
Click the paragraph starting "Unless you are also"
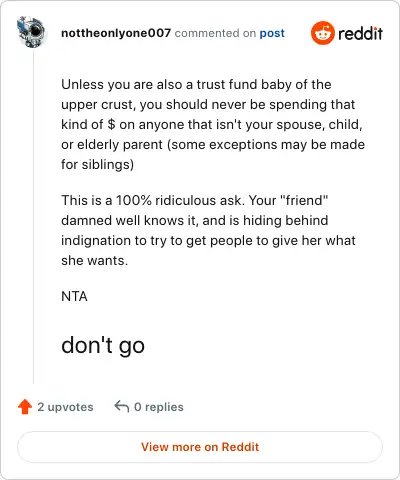[x=213, y=124]
